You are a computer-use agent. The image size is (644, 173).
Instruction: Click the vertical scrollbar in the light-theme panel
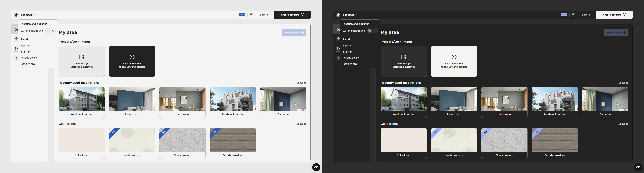tap(310, 92)
